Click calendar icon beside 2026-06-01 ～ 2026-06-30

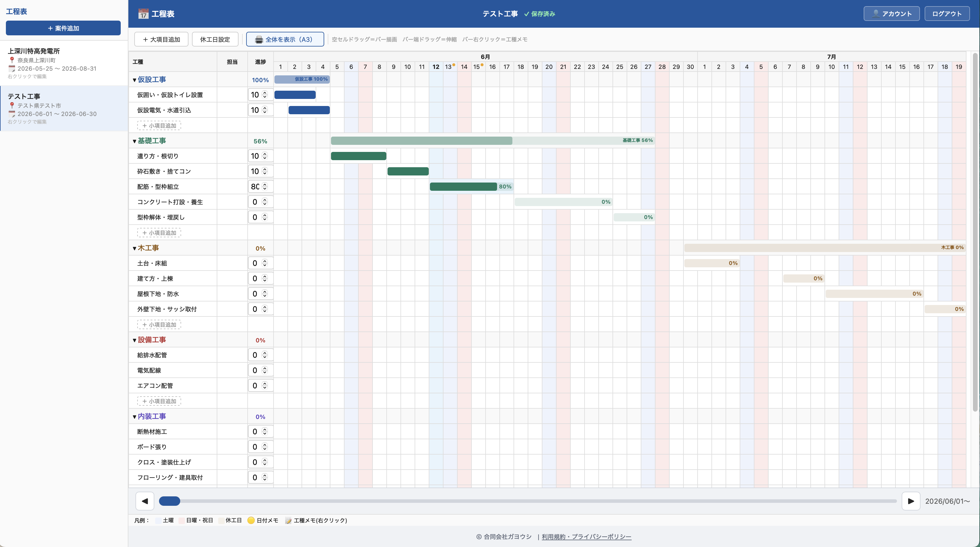coord(12,114)
